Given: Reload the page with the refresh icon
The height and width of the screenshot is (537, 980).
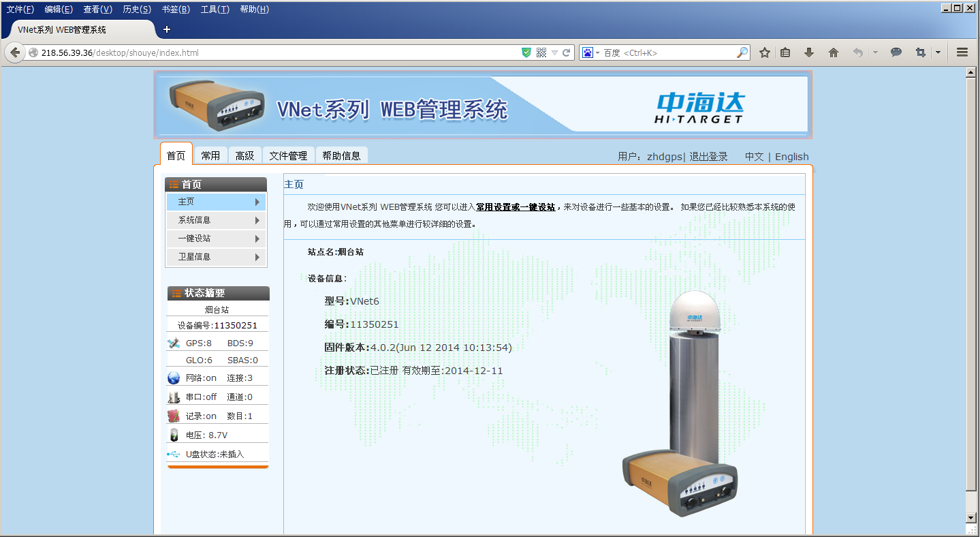Looking at the screenshot, I should (566, 52).
